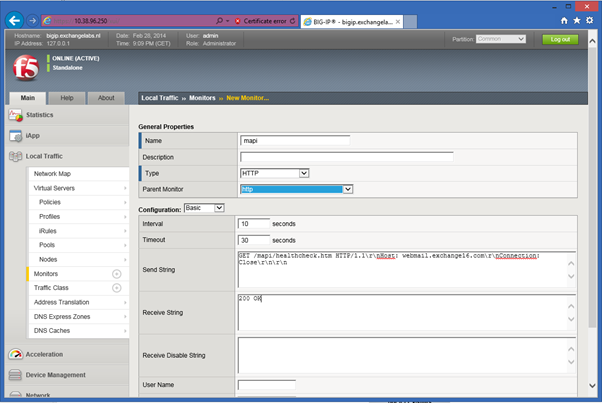Click the Description input field
602x403 pixels.
[x=346, y=157]
